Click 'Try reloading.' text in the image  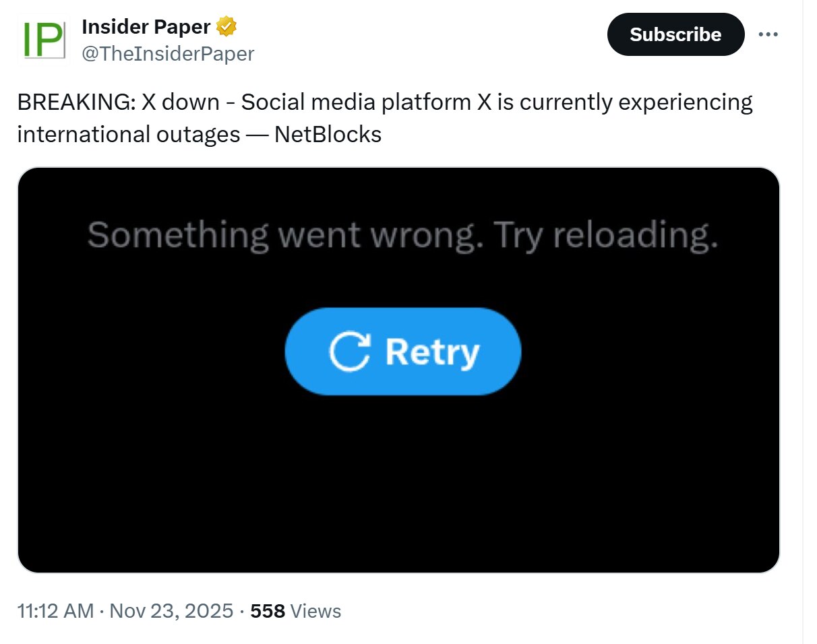point(605,235)
